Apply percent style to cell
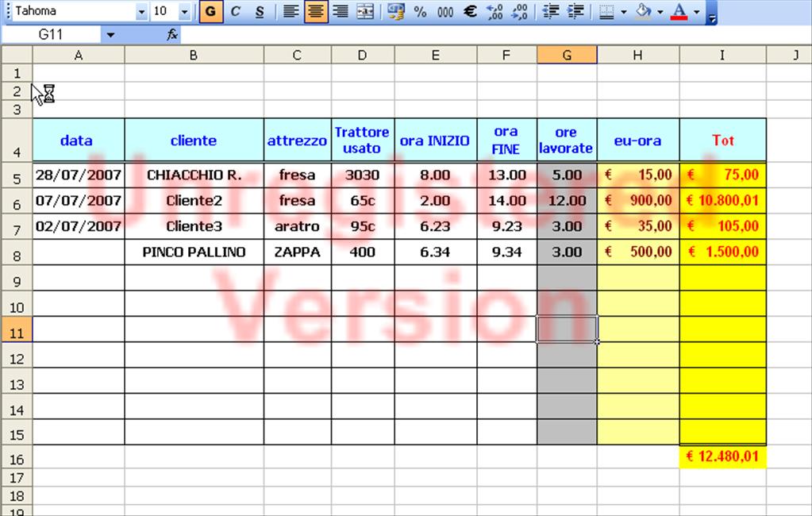812x516 pixels. (x=421, y=12)
